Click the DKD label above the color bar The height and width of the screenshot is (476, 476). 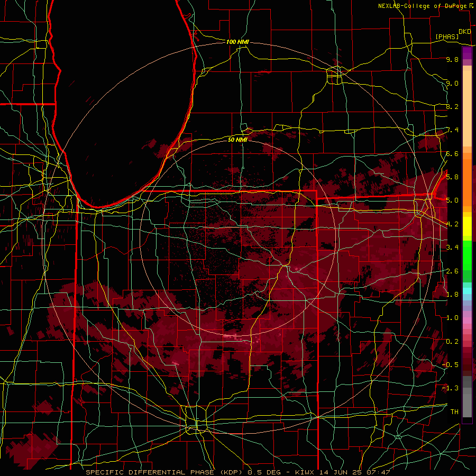click(465, 32)
